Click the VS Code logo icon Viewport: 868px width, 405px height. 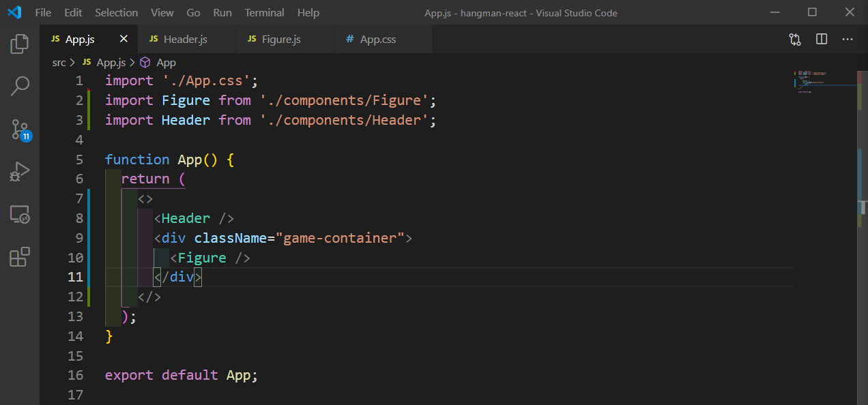pos(14,12)
